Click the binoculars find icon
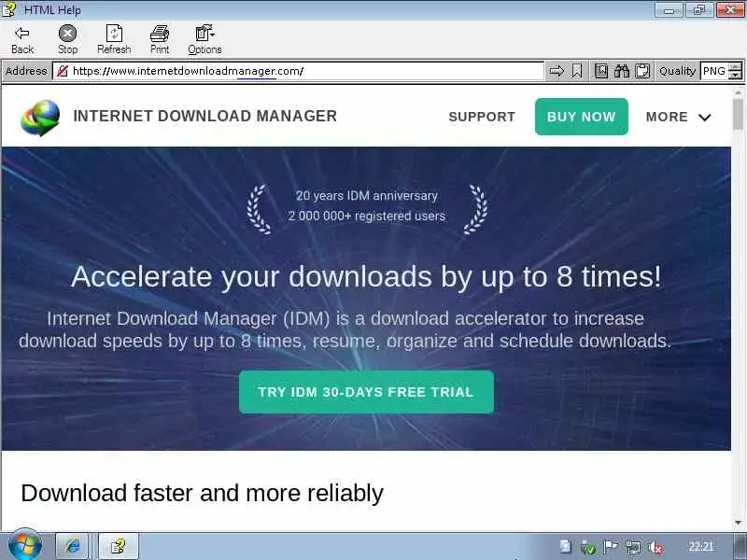Screen dimensions: 747x560 622,71
